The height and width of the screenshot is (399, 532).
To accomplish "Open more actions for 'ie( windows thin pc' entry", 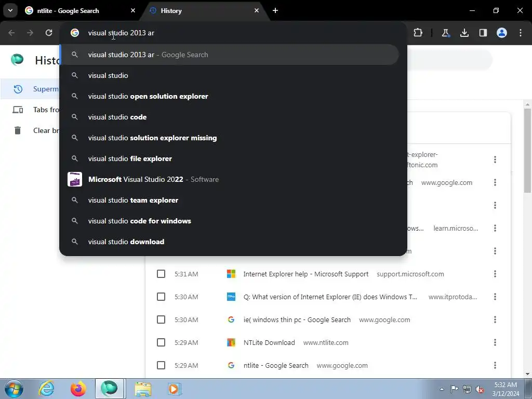I will (495, 320).
